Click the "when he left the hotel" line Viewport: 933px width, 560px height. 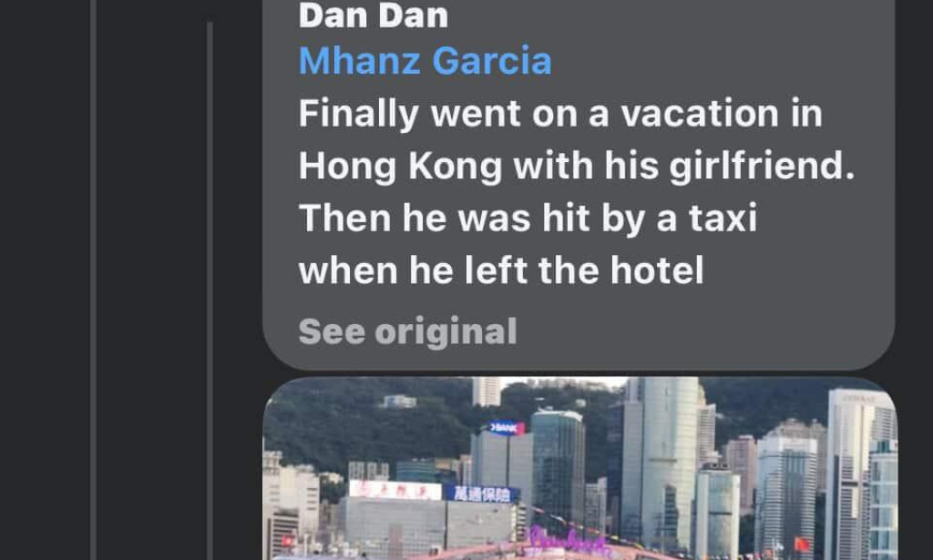pos(501,270)
